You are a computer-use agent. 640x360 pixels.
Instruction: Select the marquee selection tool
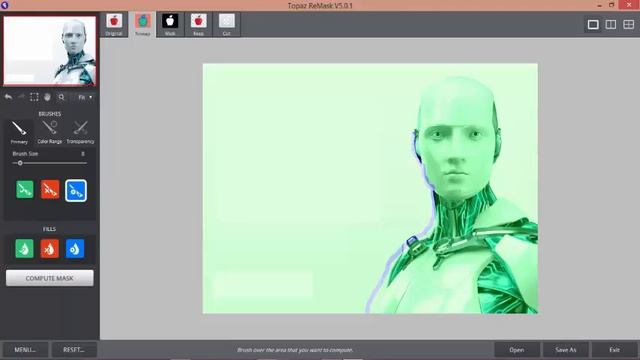click(34, 97)
